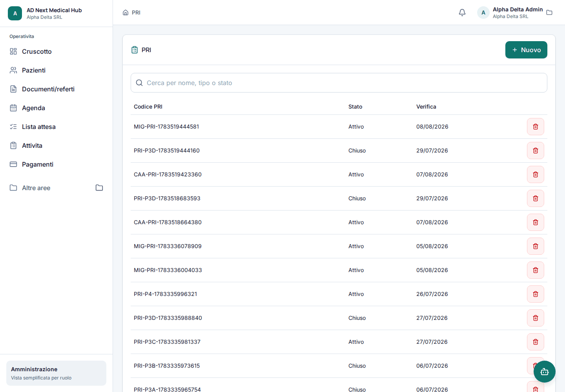Click the chatbot assistant floating icon

(545, 372)
